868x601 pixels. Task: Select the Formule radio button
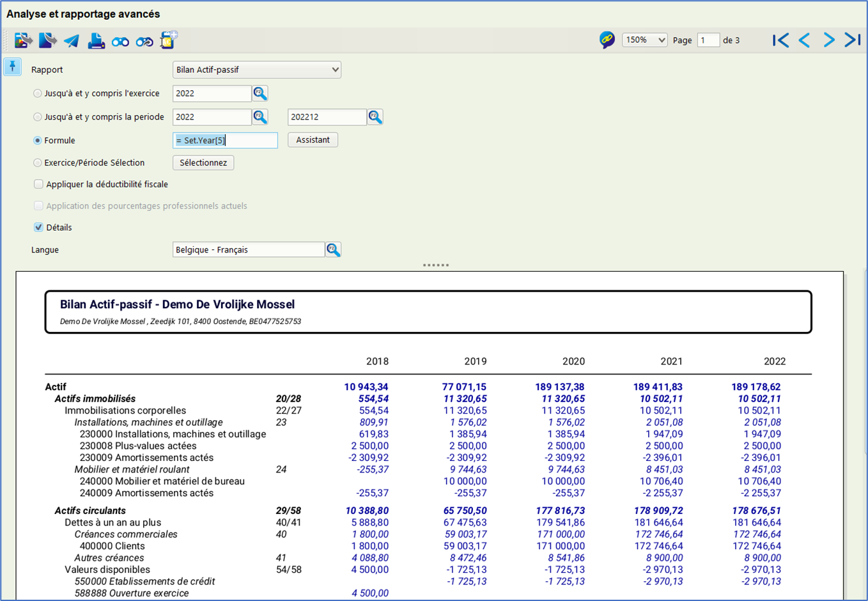[x=37, y=141]
